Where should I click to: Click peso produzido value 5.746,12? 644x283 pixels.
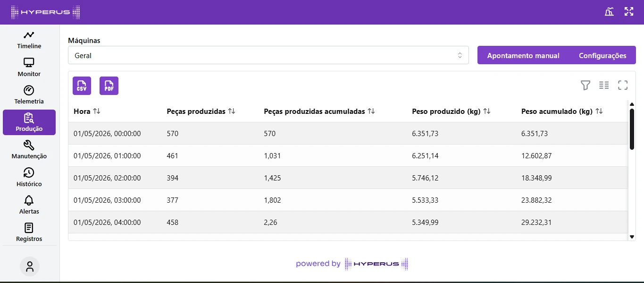point(425,178)
